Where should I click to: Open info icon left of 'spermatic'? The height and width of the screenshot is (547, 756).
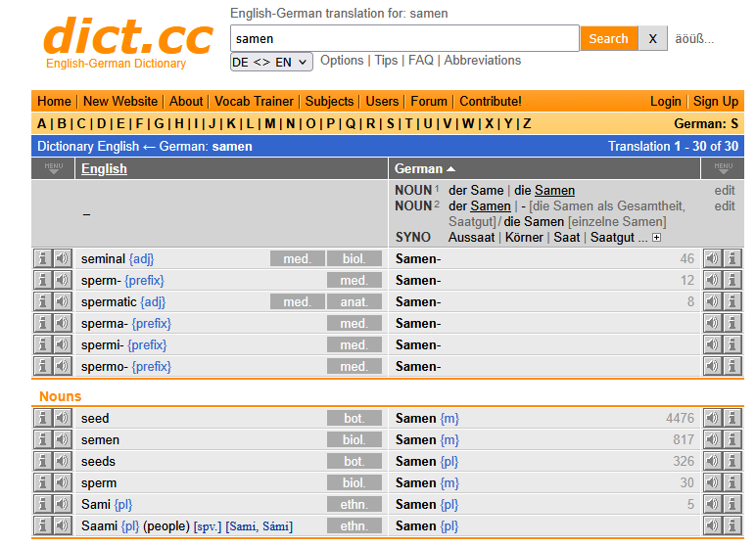42,301
